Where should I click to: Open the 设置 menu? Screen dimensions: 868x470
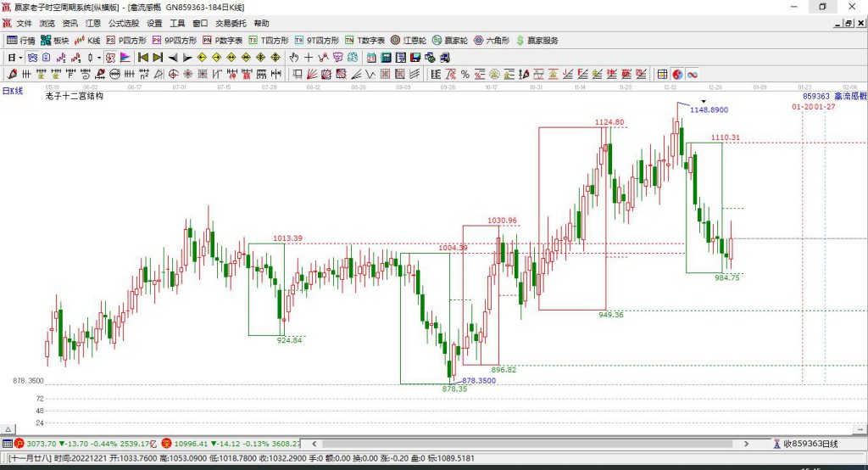pyautogui.click(x=154, y=23)
